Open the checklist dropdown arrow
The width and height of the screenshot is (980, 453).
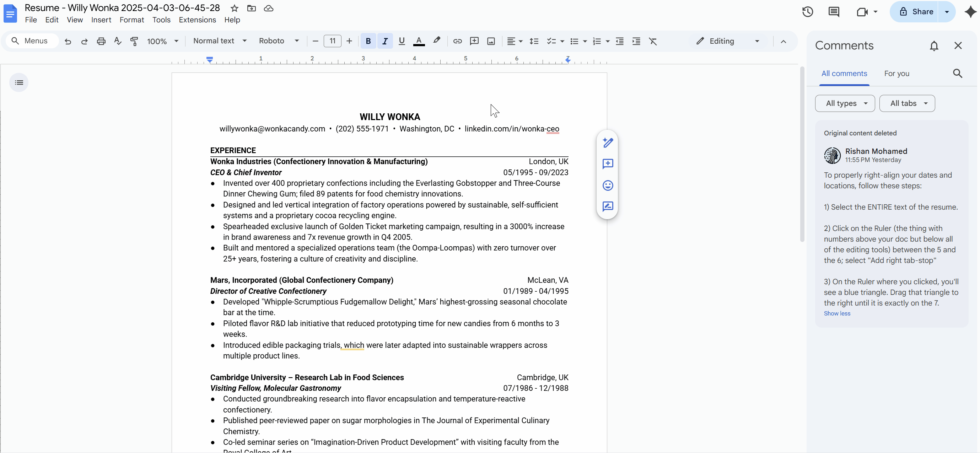click(x=562, y=41)
